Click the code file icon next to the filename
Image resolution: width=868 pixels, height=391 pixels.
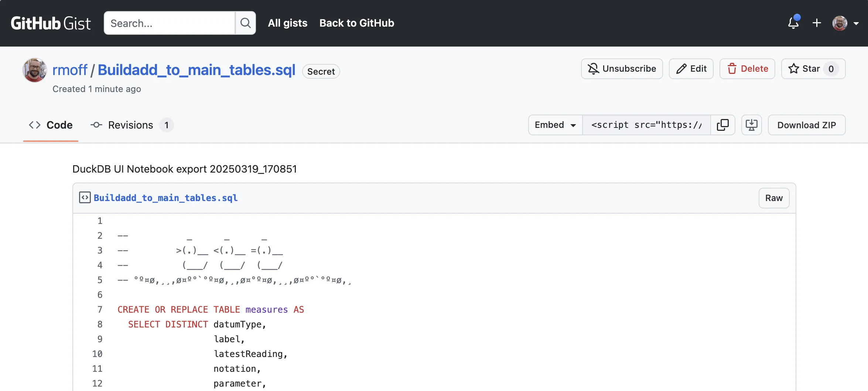(x=85, y=197)
